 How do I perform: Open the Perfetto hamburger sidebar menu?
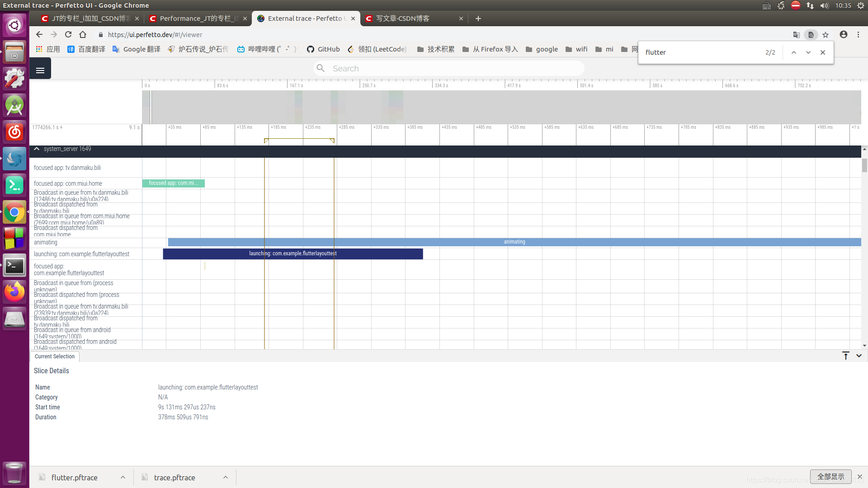(40, 70)
